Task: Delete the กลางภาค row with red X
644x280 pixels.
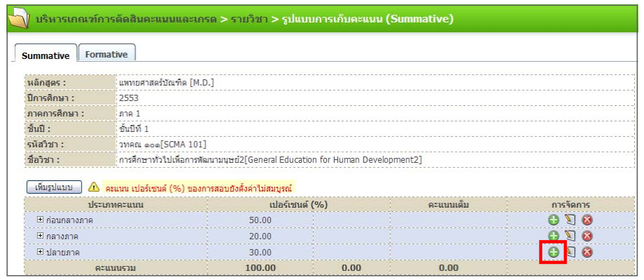Action: click(x=587, y=236)
